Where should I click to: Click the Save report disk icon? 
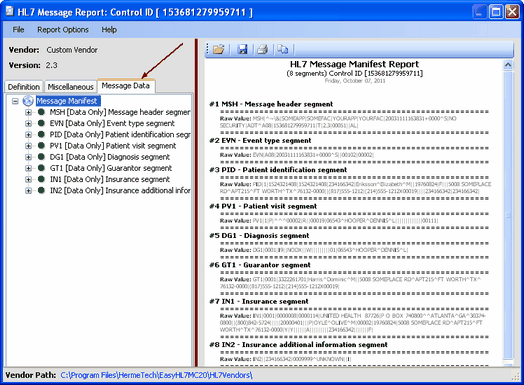click(242, 49)
